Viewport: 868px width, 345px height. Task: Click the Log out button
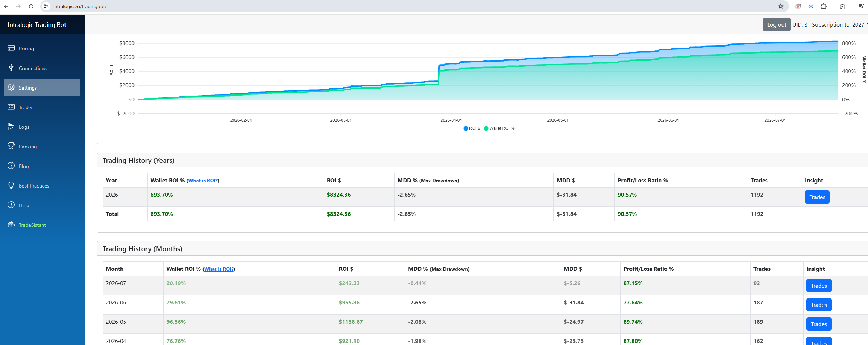coord(777,24)
